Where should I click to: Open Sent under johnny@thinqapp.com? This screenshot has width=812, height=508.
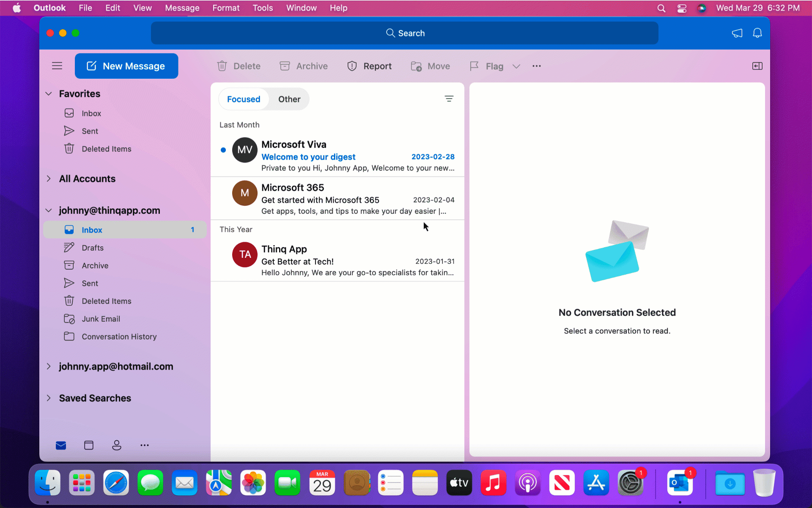pyautogui.click(x=125, y=283)
